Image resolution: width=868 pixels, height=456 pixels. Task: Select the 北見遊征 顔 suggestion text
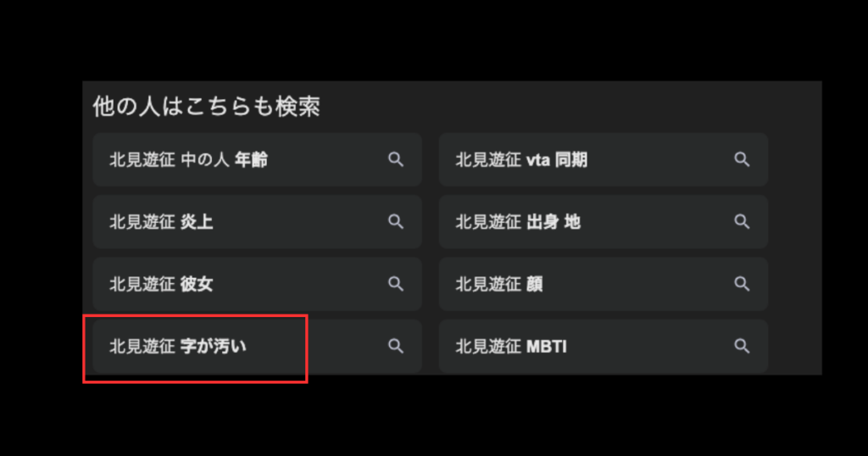pos(498,284)
